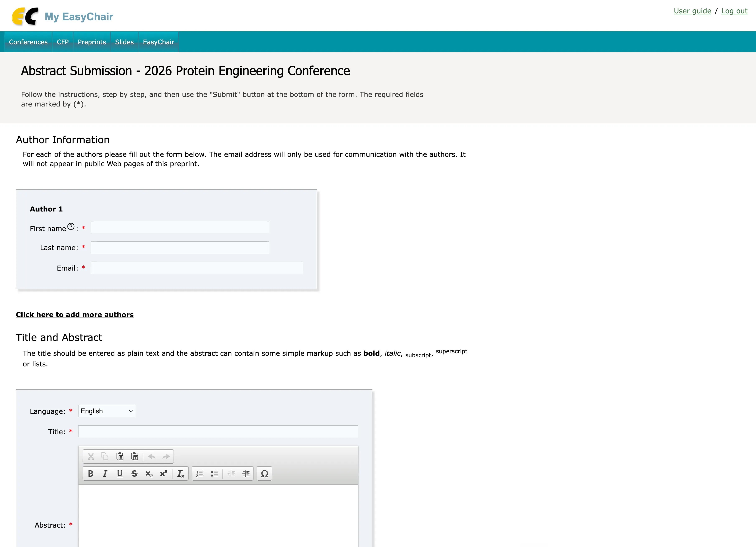Focus the Last name input field
Image resolution: width=756 pixels, height=547 pixels.
(x=180, y=248)
